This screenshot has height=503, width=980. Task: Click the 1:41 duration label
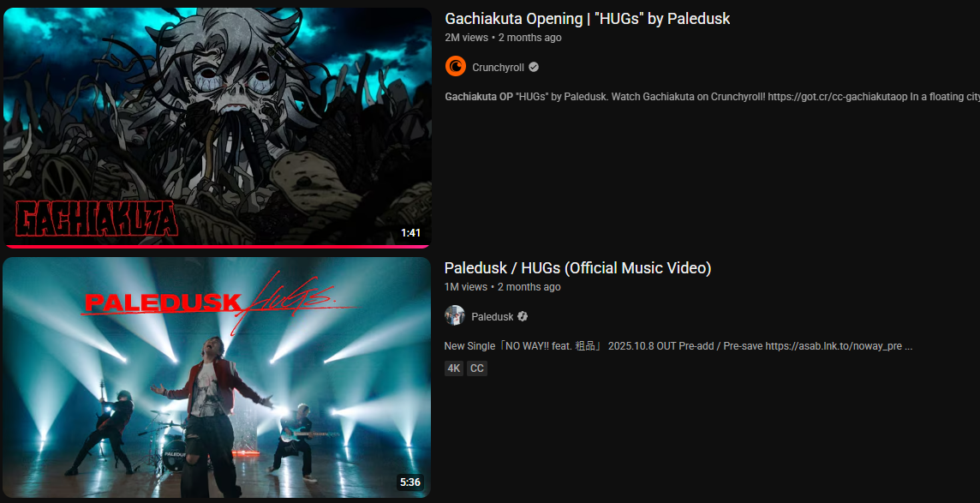tap(410, 233)
